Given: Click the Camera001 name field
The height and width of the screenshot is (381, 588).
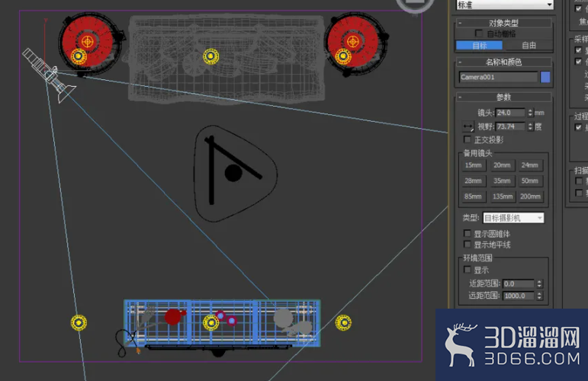Looking at the screenshot, I should (x=498, y=77).
